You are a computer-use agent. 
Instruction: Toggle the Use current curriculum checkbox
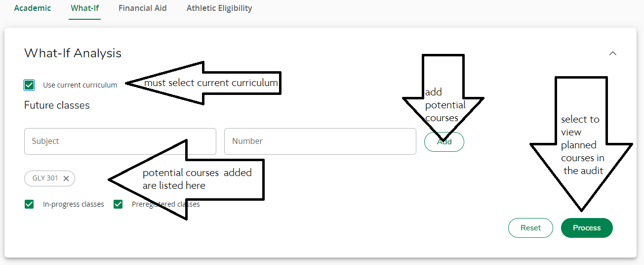tap(30, 85)
